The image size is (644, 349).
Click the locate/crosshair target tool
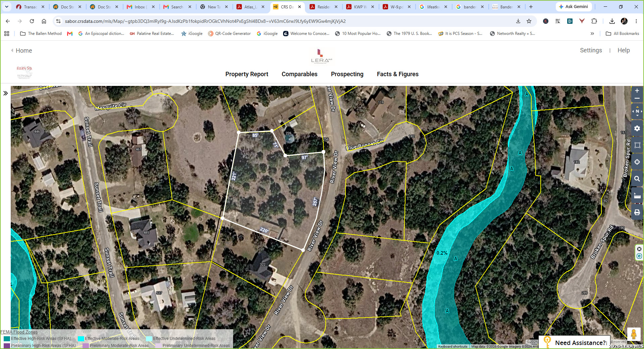(x=637, y=162)
